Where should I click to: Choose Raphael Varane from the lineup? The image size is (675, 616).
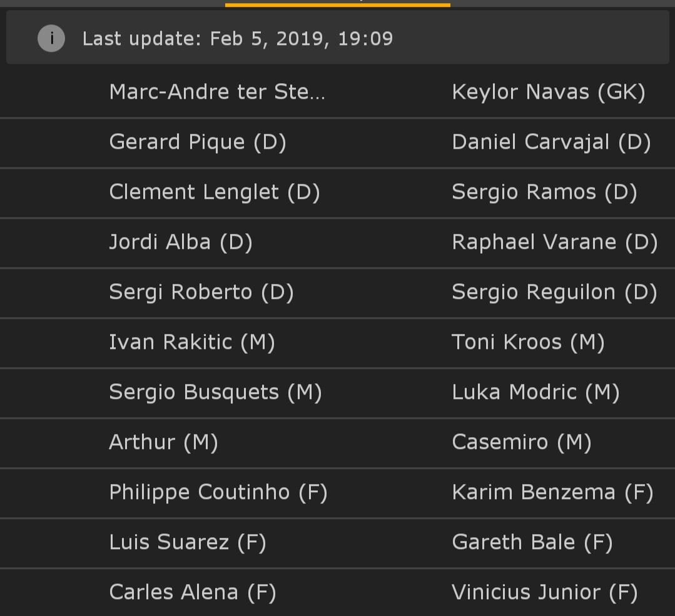pos(554,243)
